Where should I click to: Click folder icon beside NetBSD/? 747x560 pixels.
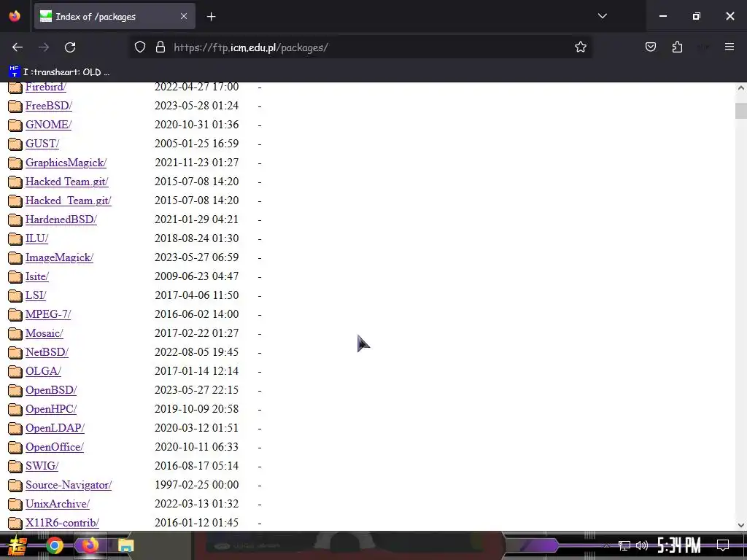tap(15, 352)
